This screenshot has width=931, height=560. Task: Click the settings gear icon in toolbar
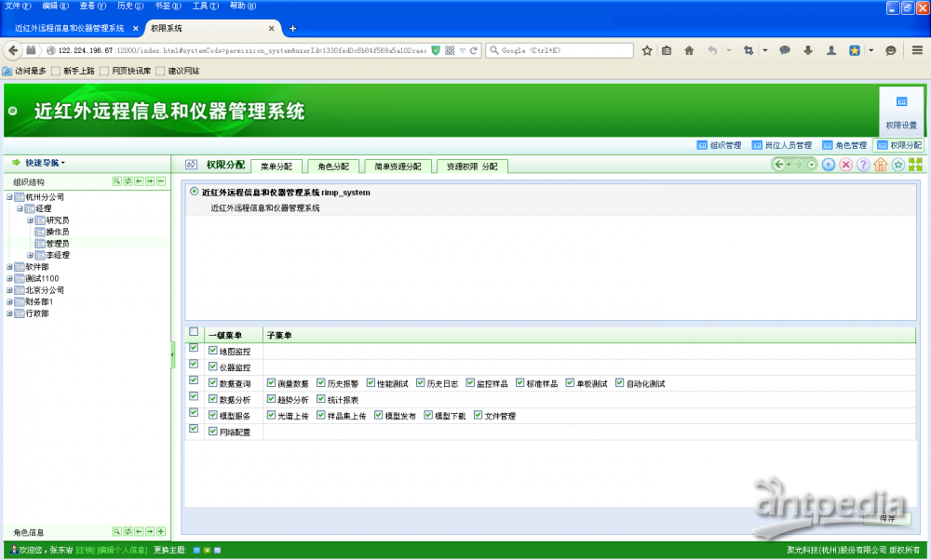[x=829, y=165]
